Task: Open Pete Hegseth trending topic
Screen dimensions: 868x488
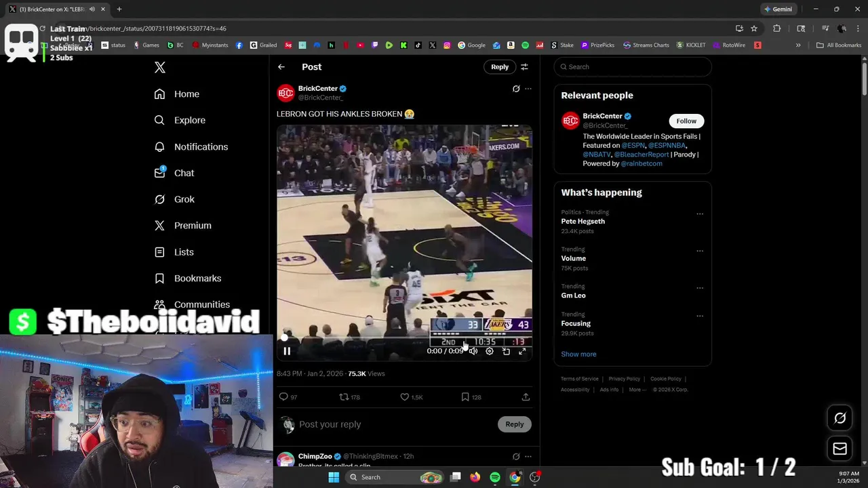Action: pos(583,222)
